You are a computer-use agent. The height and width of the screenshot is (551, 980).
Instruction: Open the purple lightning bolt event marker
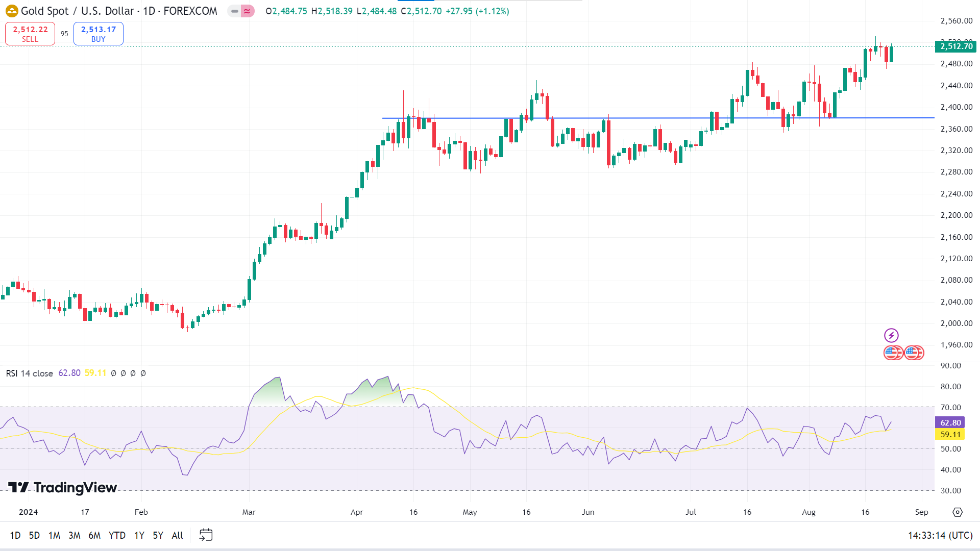891,335
